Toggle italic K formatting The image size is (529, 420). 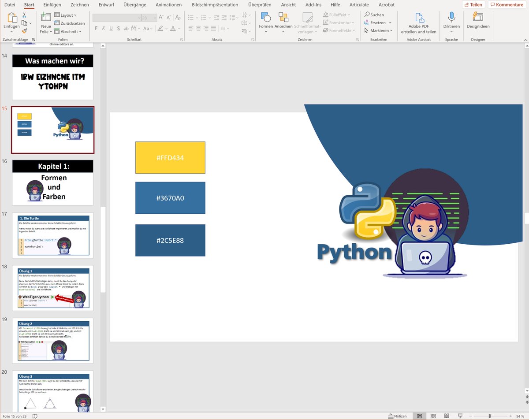coord(104,28)
